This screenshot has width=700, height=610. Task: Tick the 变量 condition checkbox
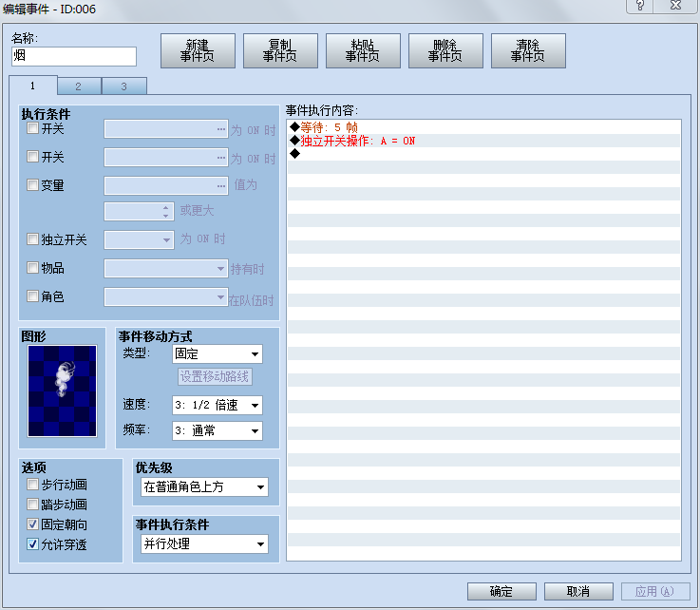click(x=32, y=185)
